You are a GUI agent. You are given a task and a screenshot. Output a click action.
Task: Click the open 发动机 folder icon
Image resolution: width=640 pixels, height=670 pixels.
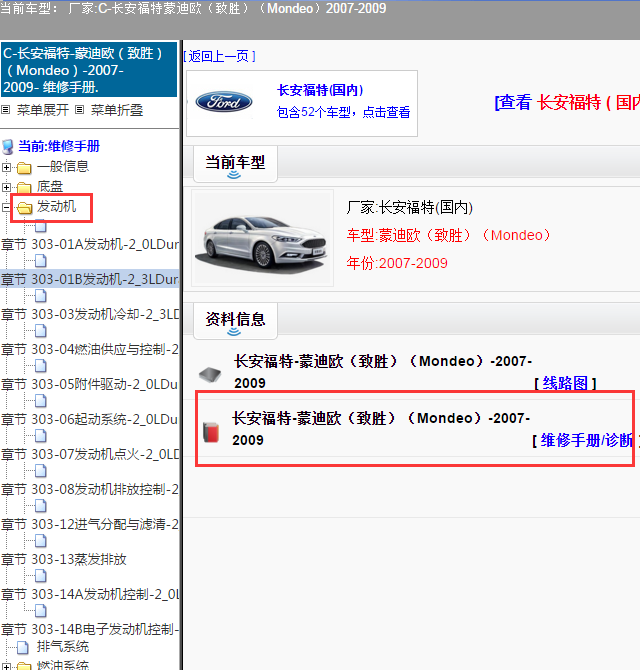pos(24,208)
